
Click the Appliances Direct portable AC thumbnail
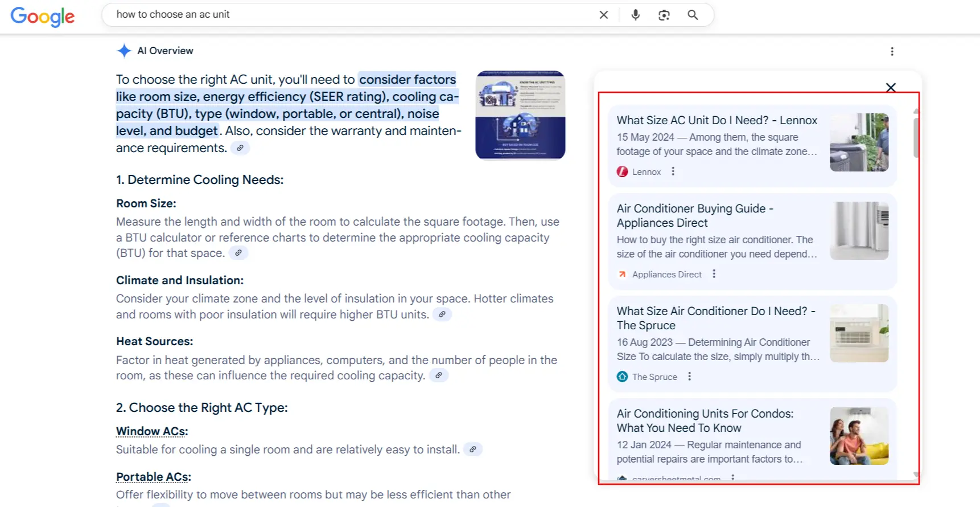pyautogui.click(x=859, y=231)
